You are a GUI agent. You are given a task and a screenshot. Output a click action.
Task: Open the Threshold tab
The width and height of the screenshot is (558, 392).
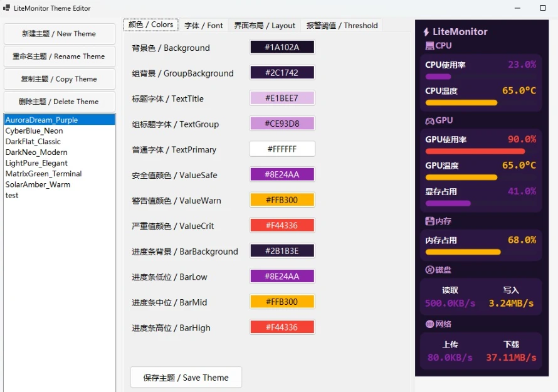click(x=342, y=26)
